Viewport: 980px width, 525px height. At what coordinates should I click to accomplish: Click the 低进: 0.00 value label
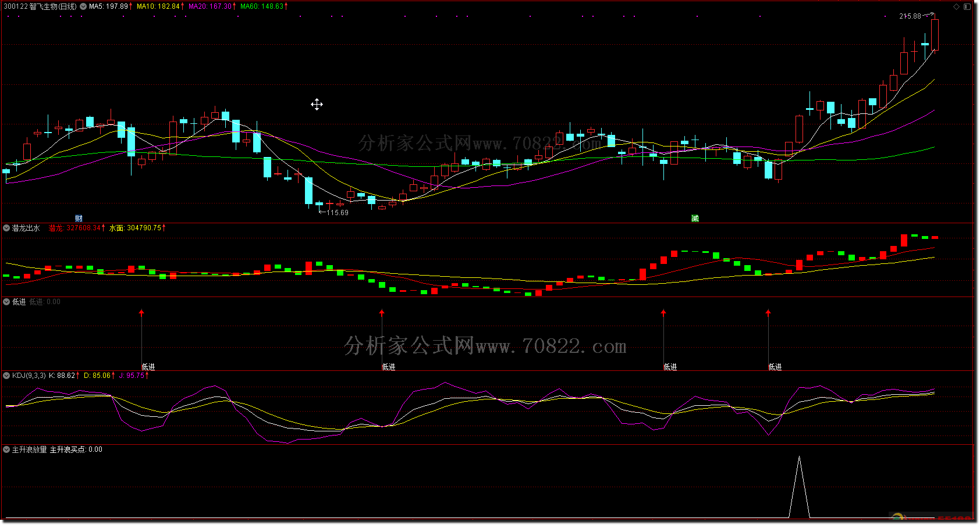45,302
